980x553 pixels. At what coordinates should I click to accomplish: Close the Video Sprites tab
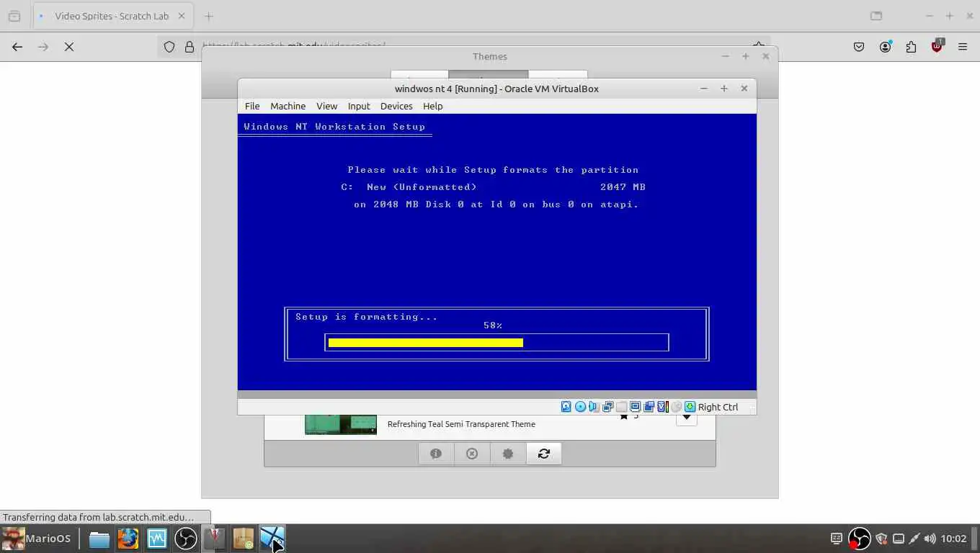pos(182,16)
